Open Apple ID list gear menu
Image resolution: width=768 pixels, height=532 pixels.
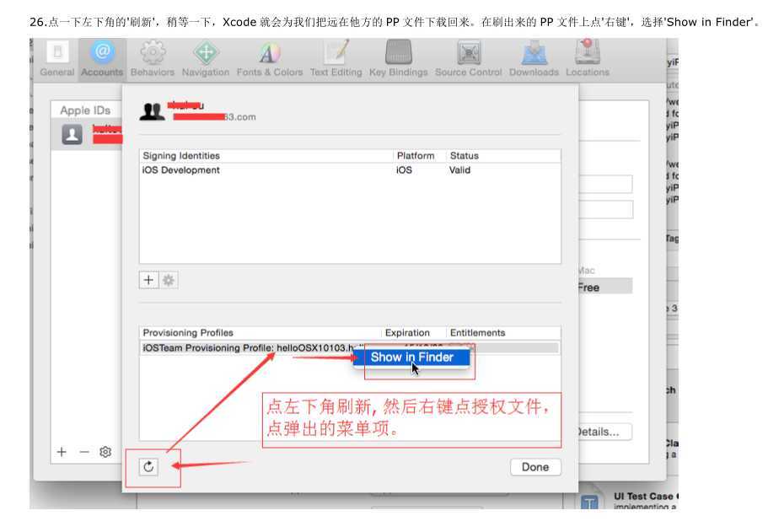click(105, 452)
